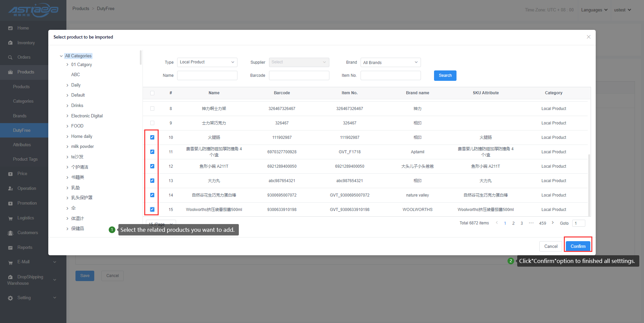The image size is (644, 323).
Task: Uncheck the row 10 product checkbox
Action: [152, 138]
